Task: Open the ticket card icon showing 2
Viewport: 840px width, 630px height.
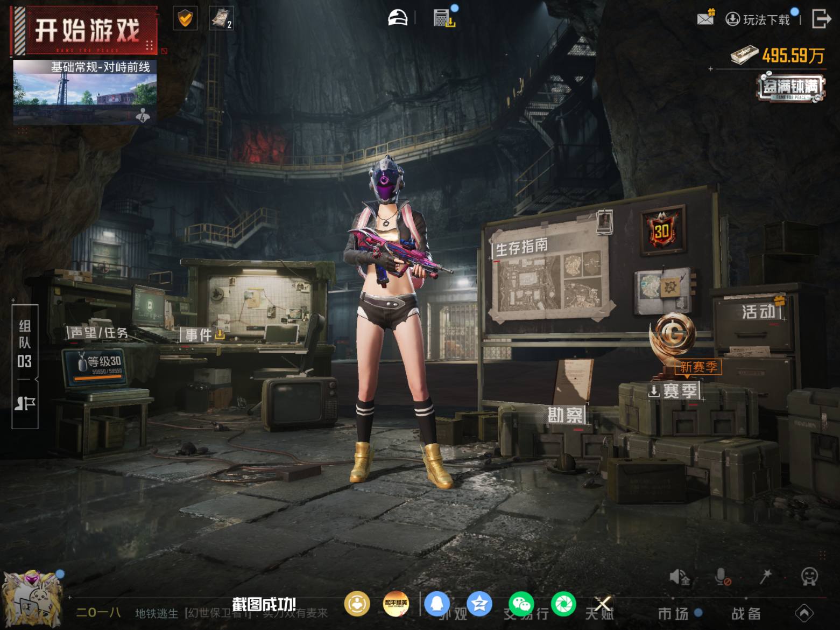Action: click(221, 18)
